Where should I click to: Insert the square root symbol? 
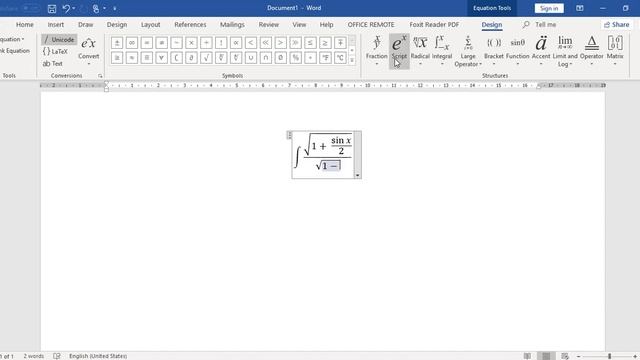click(x=206, y=58)
